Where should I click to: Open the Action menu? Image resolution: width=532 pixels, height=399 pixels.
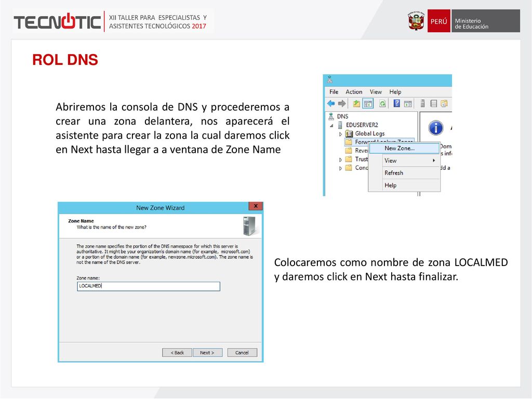tap(354, 91)
